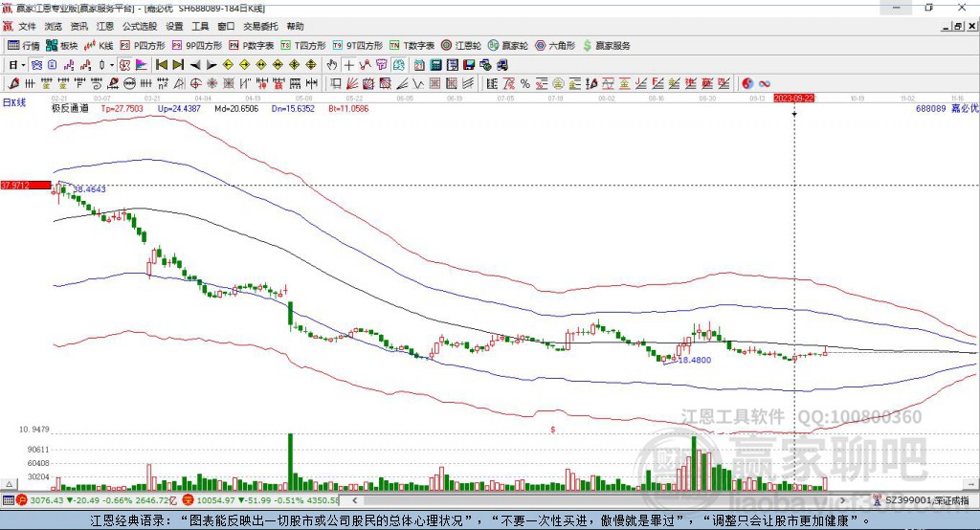Click the Up=24.4387 indicator value
This screenshot has height=530, width=980.
click(179, 108)
